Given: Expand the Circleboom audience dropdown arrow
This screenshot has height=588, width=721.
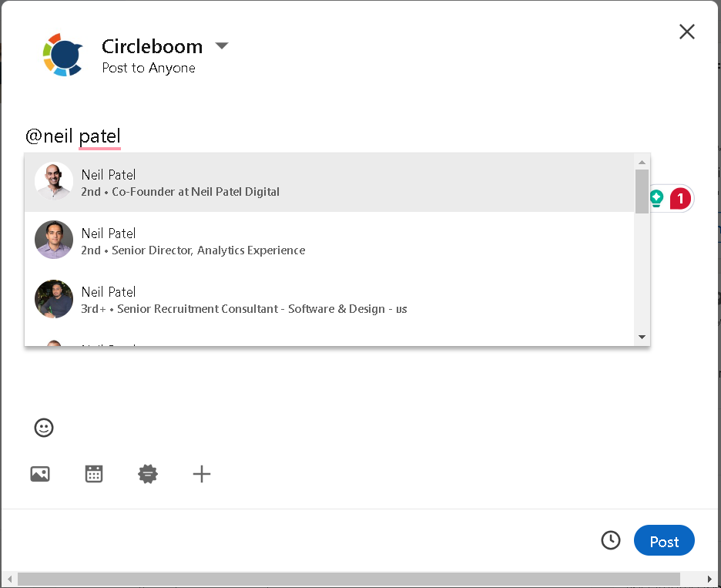Looking at the screenshot, I should (x=222, y=46).
